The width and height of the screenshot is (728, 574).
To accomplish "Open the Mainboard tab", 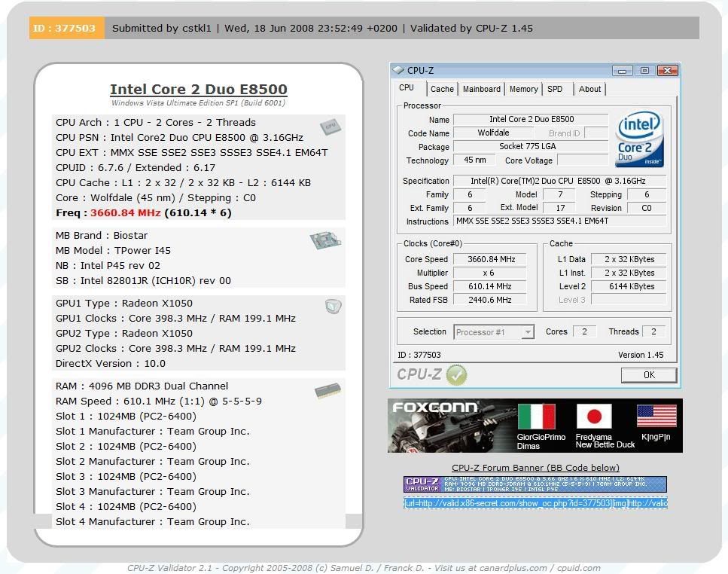I will pos(481,89).
